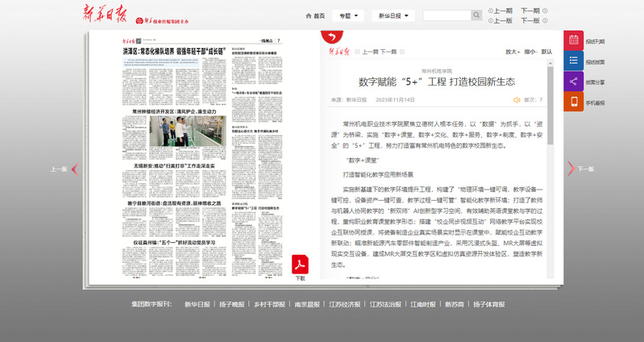Click headline 无锡新安:推动"扫黄打非"
Image resolution: width=644 pixels, height=342 pixels.
174,166
